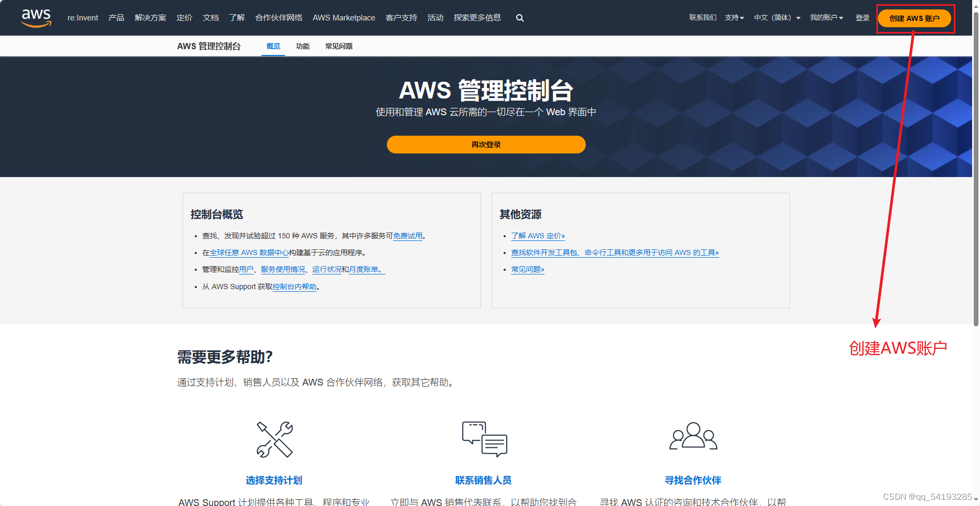This screenshot has width=980, height=506.
Task: Click the chat bubbles contact sales icon
Action: tap(484, 439)
